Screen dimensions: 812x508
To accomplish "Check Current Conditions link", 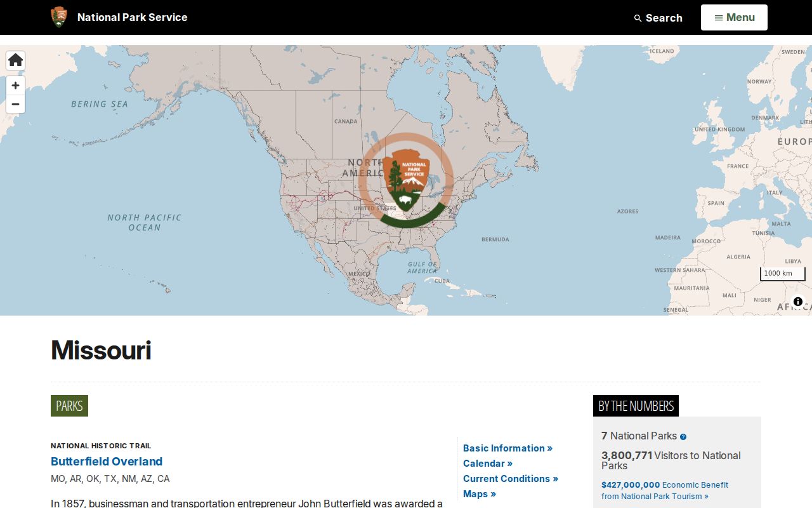I will pos(511,479).
